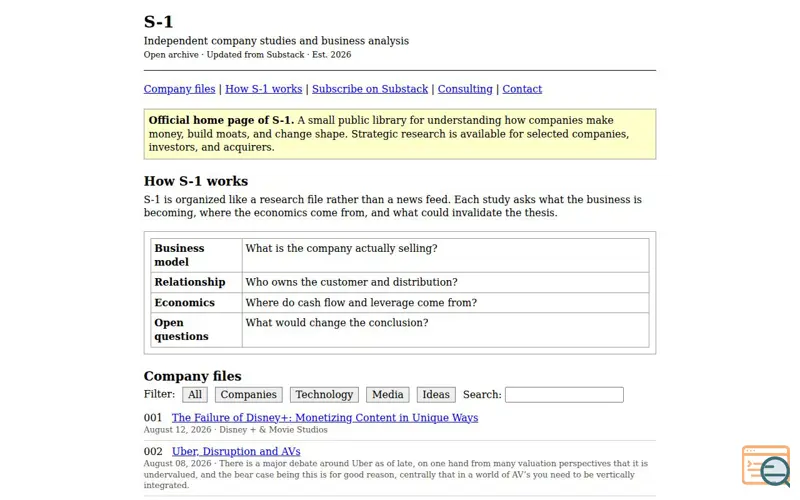Click 'What would change the conclusion?' cell
This screenshot has height=500, width=800.
click(445, 330)
